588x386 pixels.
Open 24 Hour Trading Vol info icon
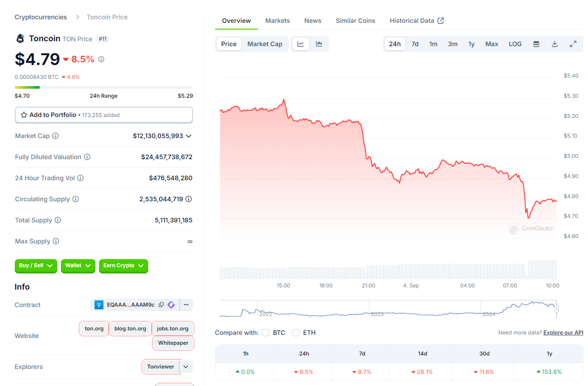coord(81,178)
